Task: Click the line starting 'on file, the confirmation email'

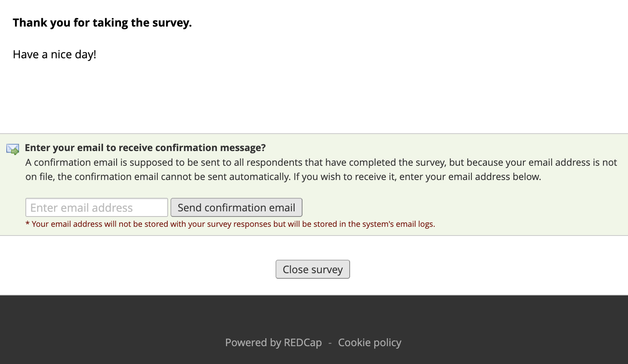Action: pyautogui.click(x=283, y=176)
